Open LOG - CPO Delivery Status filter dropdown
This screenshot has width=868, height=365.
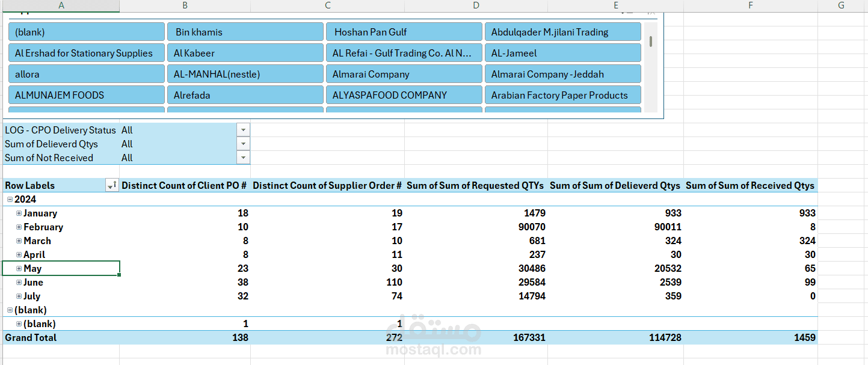243,130
